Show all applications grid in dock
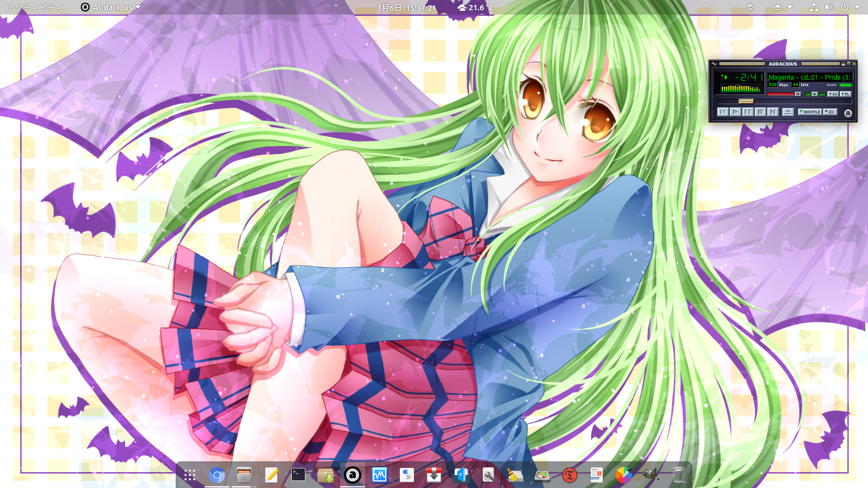 [189, 476]
